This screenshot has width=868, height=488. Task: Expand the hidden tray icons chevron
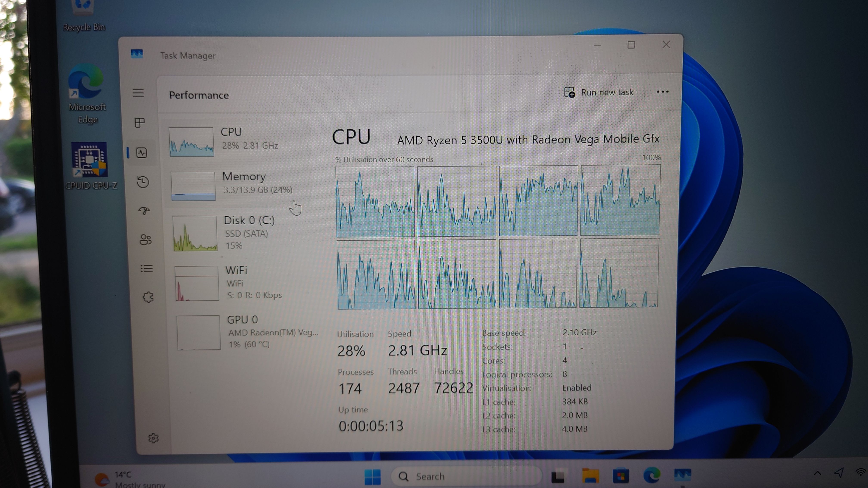tap(817, 473)
